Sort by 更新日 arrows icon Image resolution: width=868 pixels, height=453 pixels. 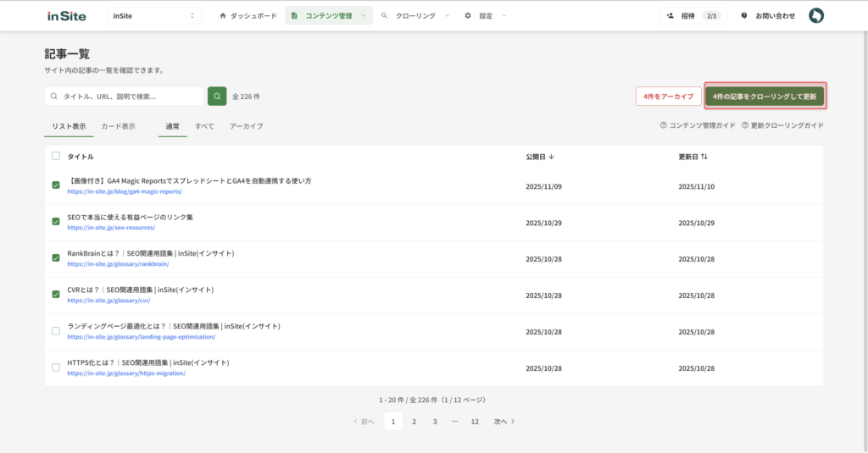[x=704, y=157]
